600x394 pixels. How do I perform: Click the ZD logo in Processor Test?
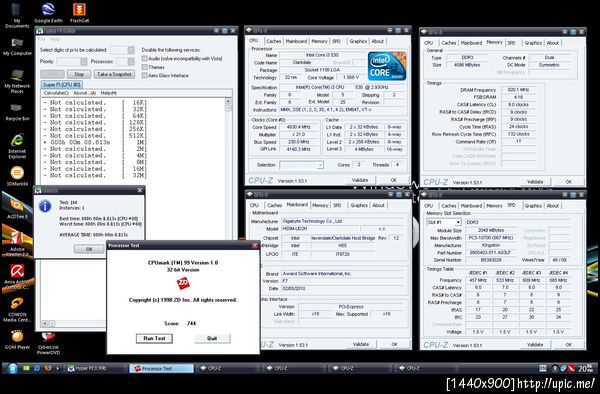[x=183, y=283]
